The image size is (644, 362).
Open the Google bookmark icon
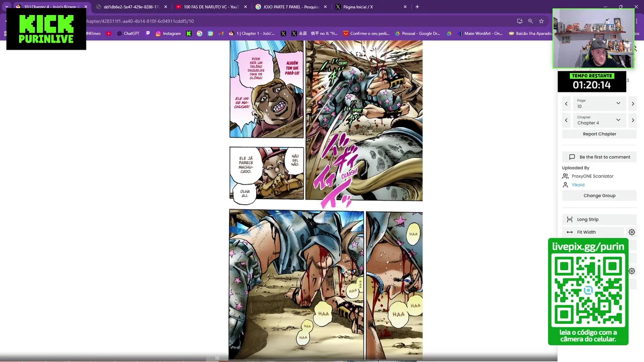tap(200, 34)
